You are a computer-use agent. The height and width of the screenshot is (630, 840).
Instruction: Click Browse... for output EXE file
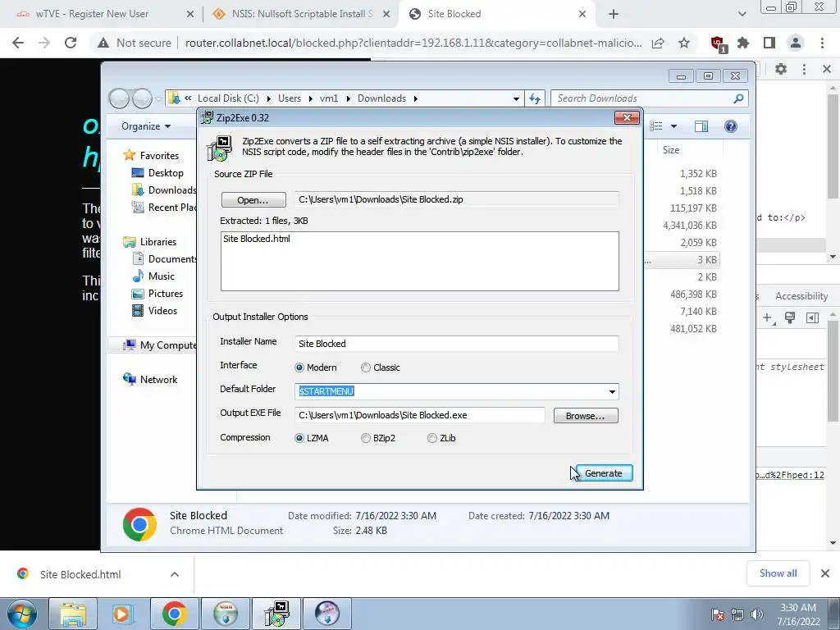pyautogui.click(x=586, y=416)
